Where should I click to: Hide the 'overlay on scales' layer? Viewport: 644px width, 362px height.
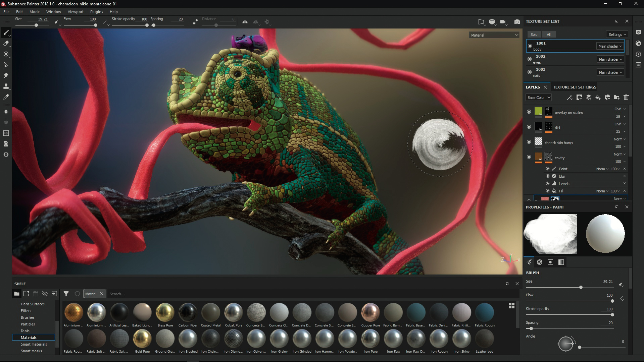pos(529,112)
